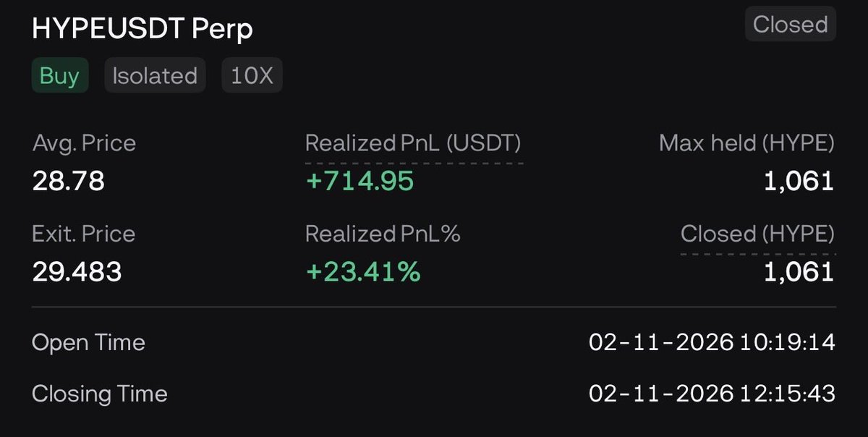Click the underlined Closed (HYPE) label

pyautogui.click(x=757, y=234)
